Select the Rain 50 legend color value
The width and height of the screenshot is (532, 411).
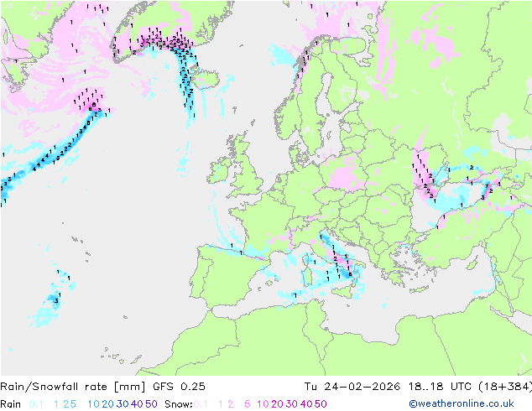click(151, 404)
